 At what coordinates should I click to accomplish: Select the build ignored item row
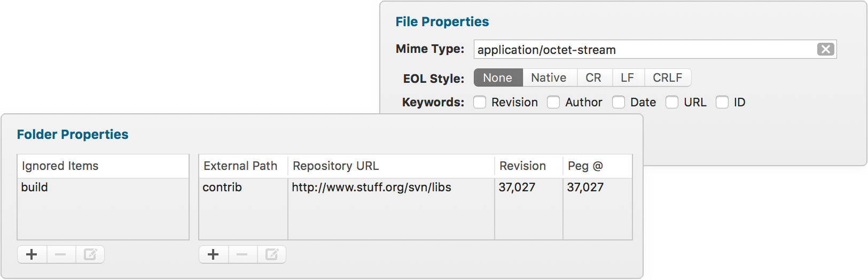click(101, 188)
